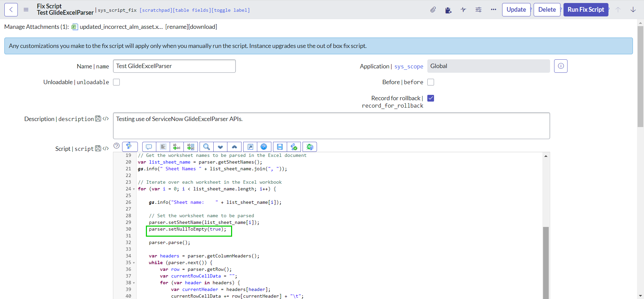Viewport: 644px width, 299px height.
Task: Click the Delete button
Action: [547, 10]
